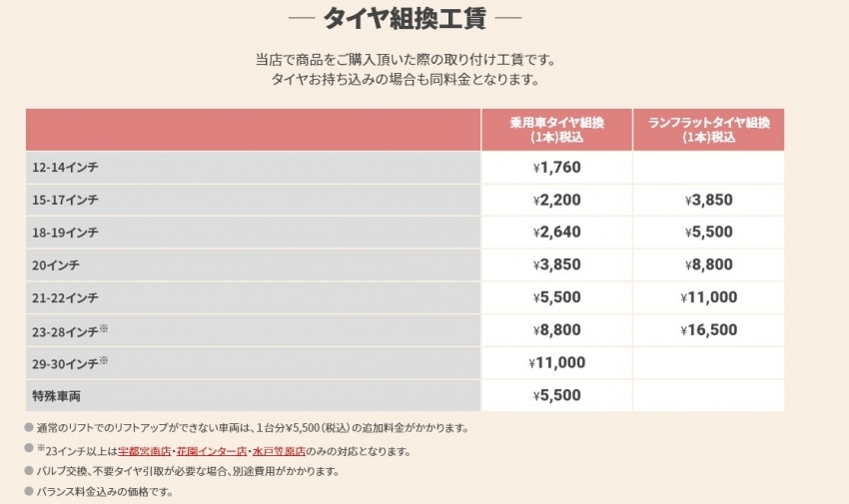Click the ¥16,500 run-flat price
Viewport: 849px width, 504px height.
click(x=708, y=330)
